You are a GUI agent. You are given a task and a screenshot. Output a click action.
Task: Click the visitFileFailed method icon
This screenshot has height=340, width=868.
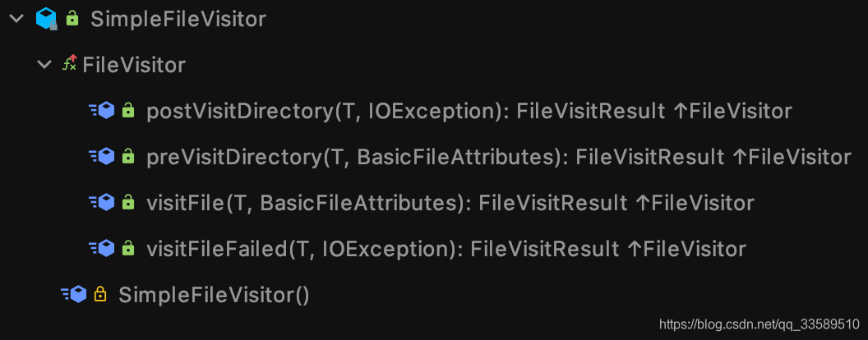click(x=101, y=248)
